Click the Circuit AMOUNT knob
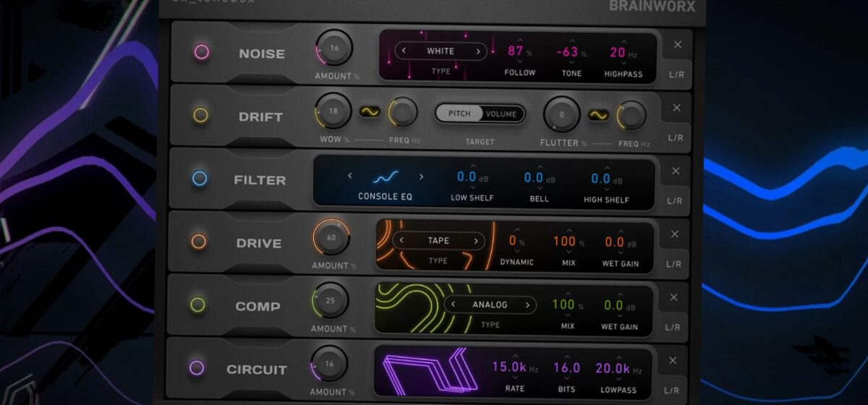This screenshot has width=868, height=405. click(x=329, y=364)
